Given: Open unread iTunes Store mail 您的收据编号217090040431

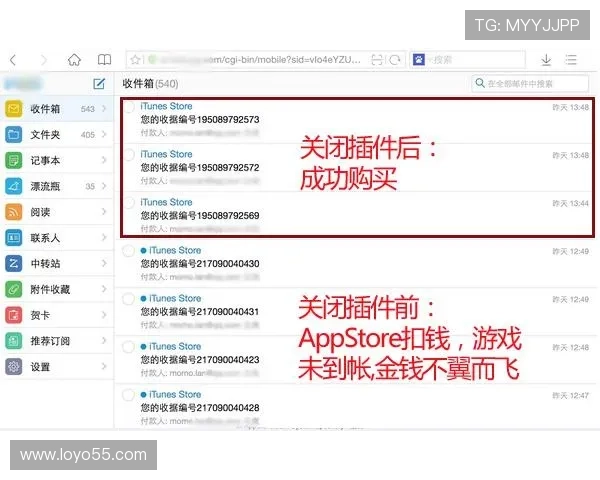Looking at the screenshot, I should (x=356, y=312).
